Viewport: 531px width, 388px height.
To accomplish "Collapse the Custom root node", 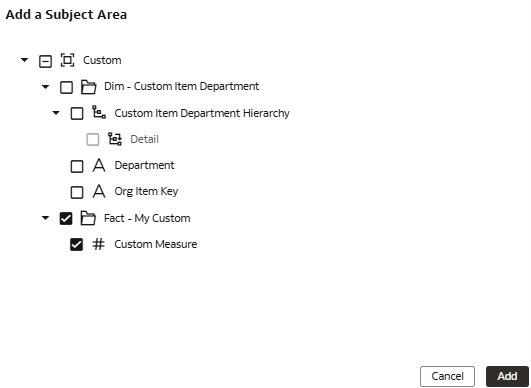I will tap(24, 60).
